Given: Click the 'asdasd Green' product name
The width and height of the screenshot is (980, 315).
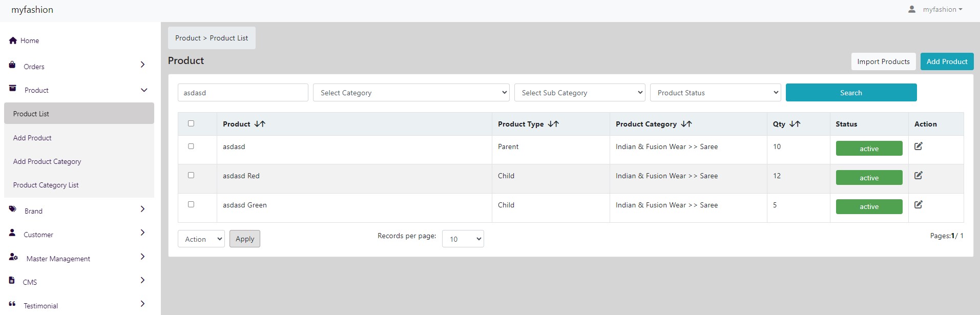Looking at the screenshot, I should coord(244,205).
